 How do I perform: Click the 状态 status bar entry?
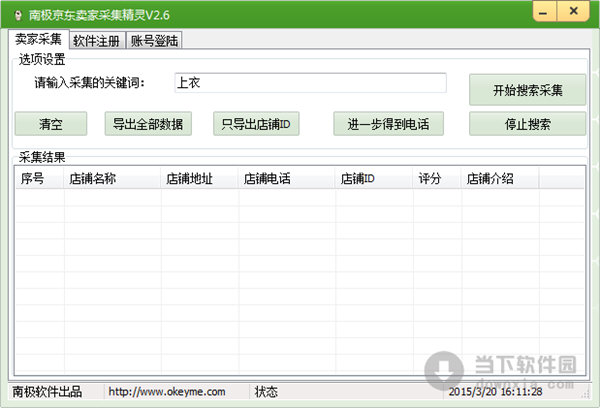[x=266, y=392]
